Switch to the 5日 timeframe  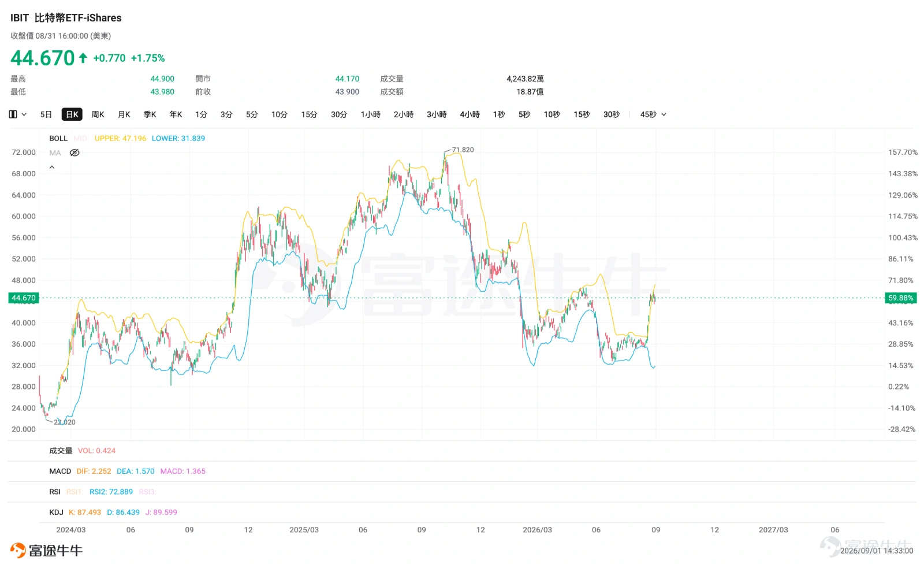tap(46, 114)
